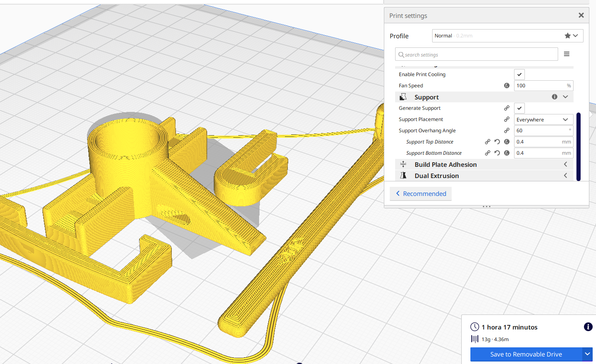Viewport: 596px width, 364px height.
Task: Toggle the Generate Support checkbox
Action: (x=519, y=108)
